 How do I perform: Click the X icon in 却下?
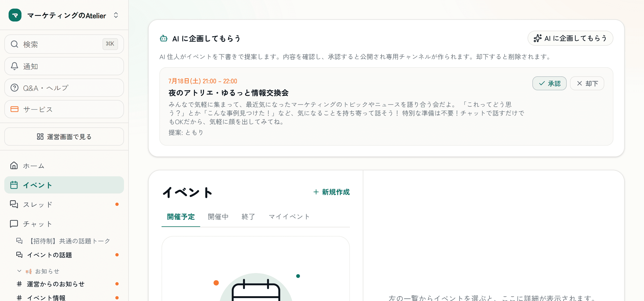coord(580,83)
